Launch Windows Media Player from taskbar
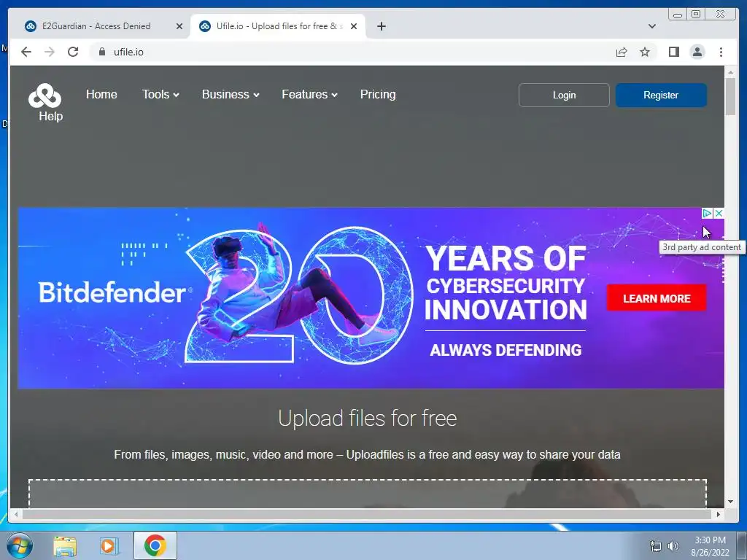 tap(109, 545)
